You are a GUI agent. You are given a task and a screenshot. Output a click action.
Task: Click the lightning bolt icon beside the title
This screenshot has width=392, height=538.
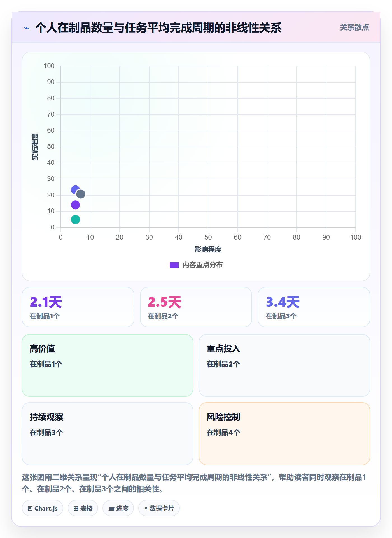point(27,28)
